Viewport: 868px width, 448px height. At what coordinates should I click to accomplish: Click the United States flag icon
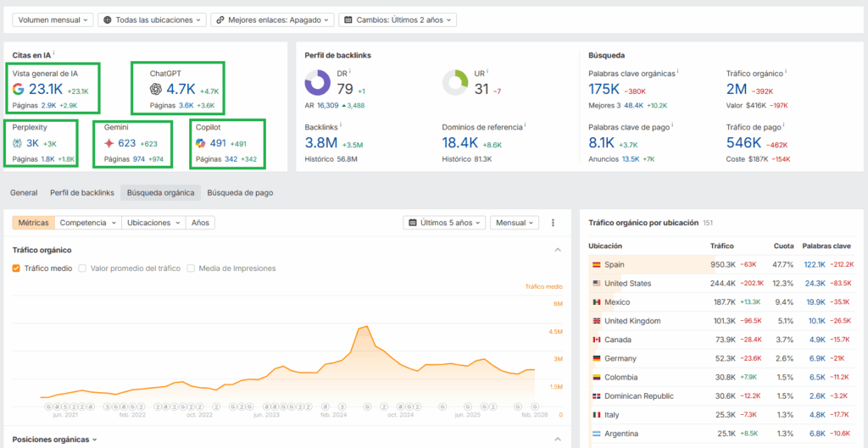(x=596, y=283)
